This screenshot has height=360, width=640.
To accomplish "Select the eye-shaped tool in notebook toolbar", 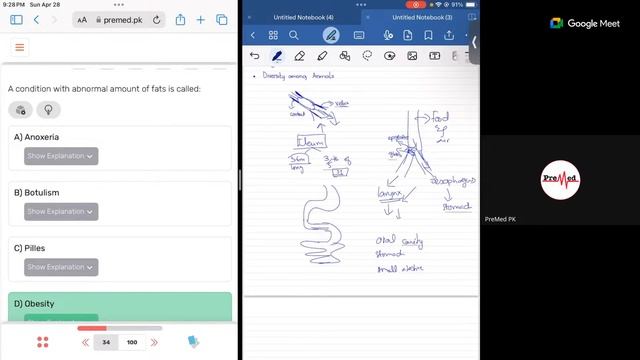I will (x=390, y=56).
